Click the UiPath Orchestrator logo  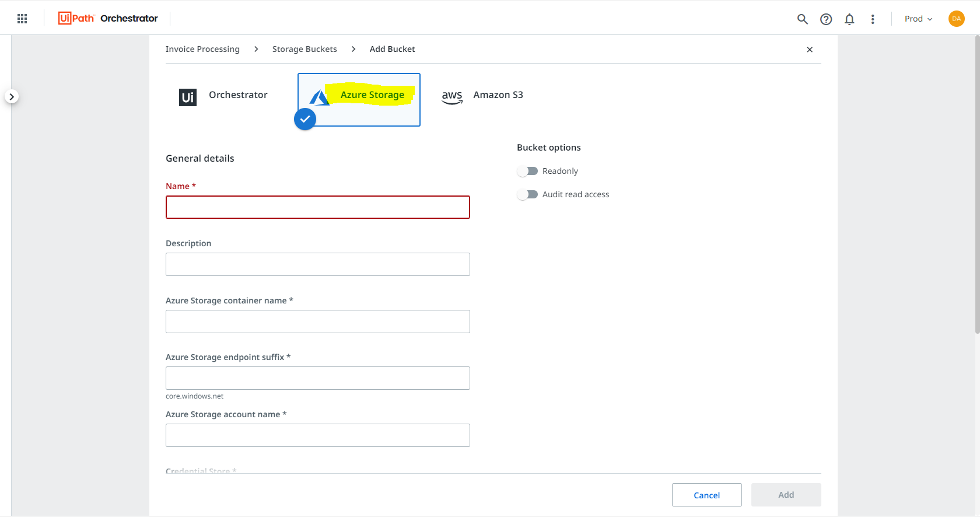108,19
